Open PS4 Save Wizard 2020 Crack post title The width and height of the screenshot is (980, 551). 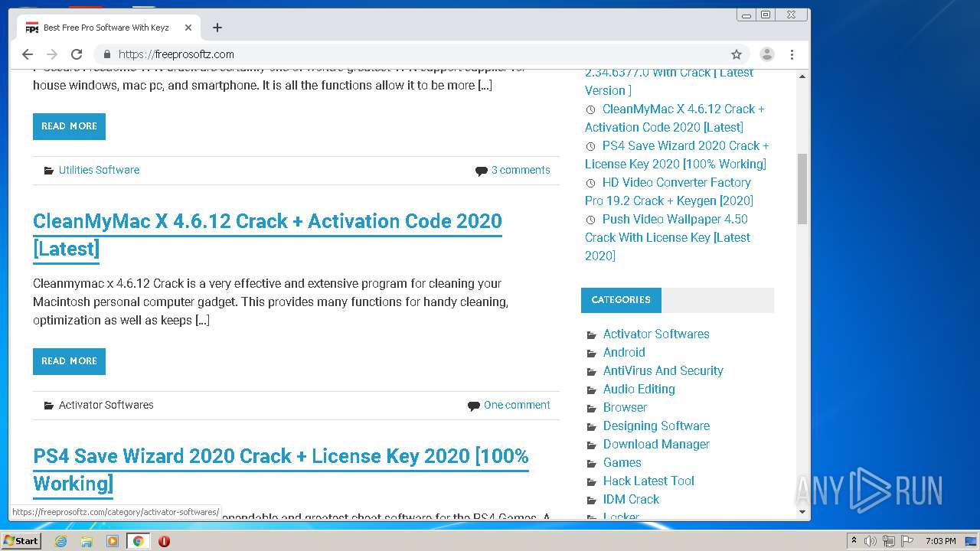tap(281, 469)
